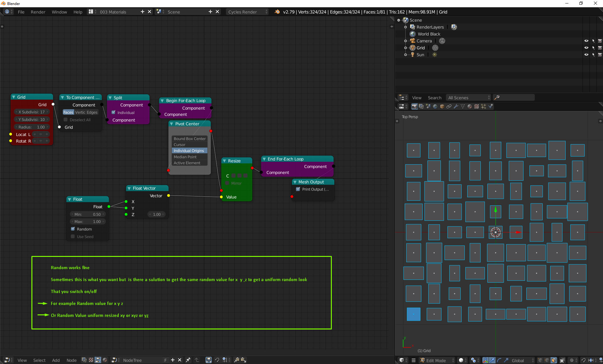This screenshot has height=364, width=603.
Task: Open the node editor Select menu
Action: (39, 360)
